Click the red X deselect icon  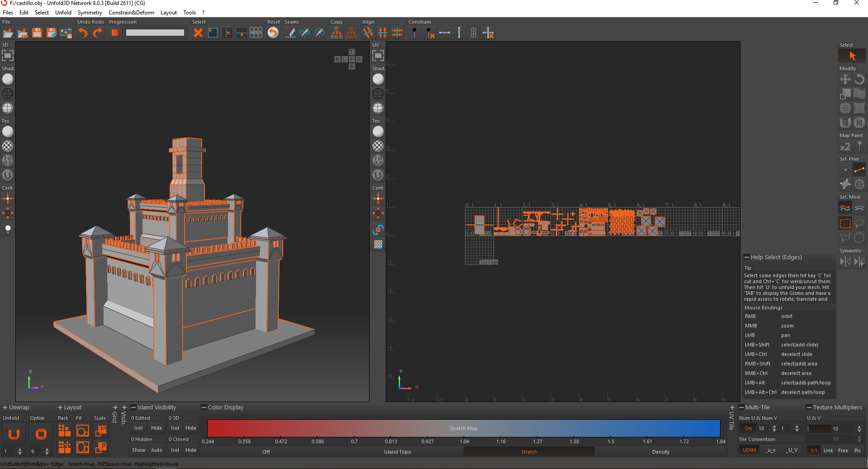click(198, 33)
